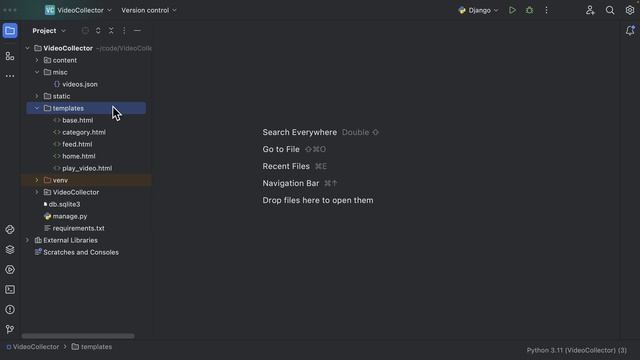Show more tool windows ellipsis
Image resolution: width=640 pixels, height=360 pixels.
[x=10, y=76]
